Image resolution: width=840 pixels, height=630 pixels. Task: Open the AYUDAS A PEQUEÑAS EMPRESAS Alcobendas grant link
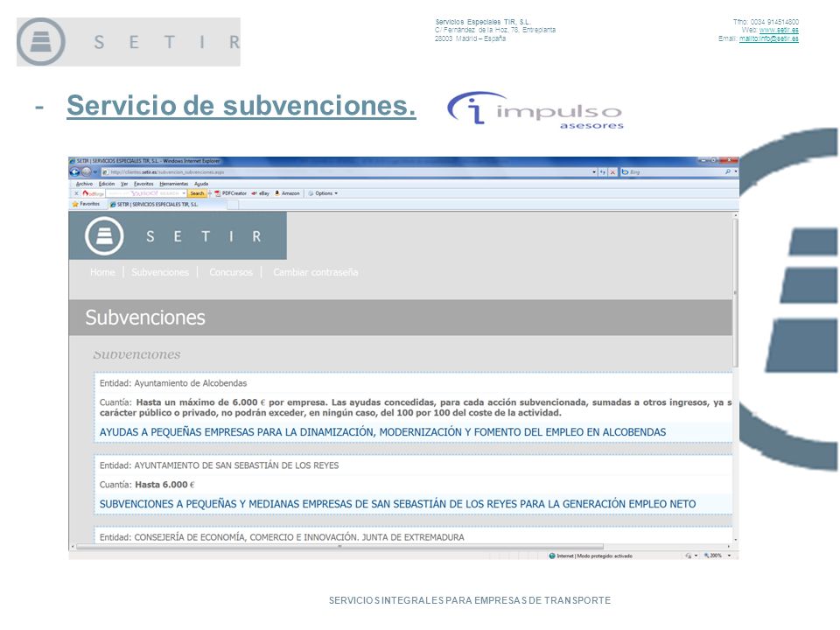click(382, 432)
